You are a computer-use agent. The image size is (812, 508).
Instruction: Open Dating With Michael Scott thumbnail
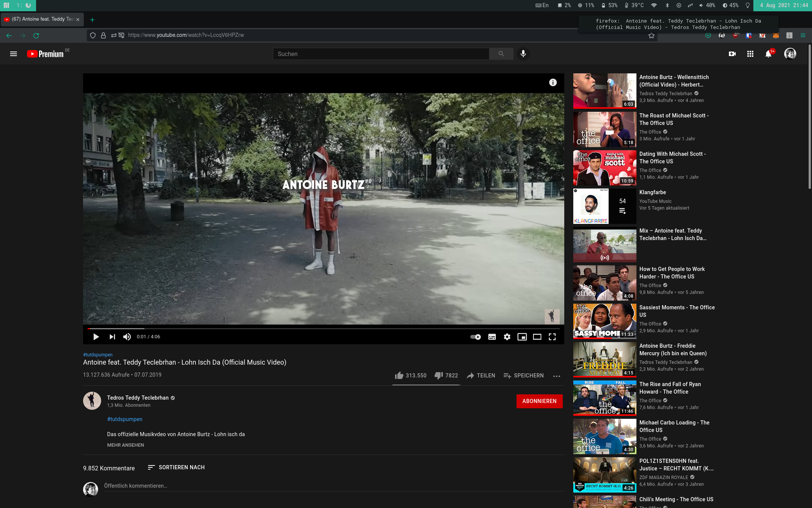pos(604,168)
